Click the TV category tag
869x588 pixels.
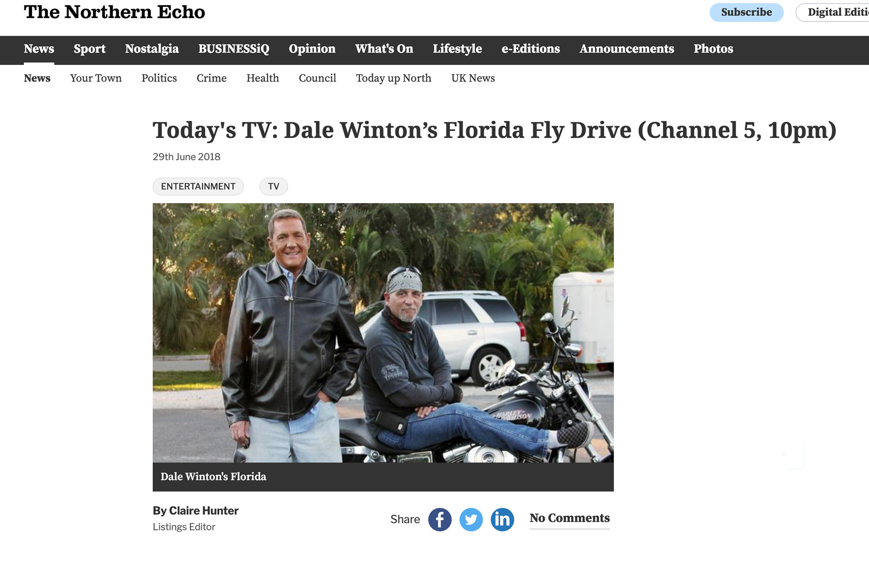pos(273,186)
